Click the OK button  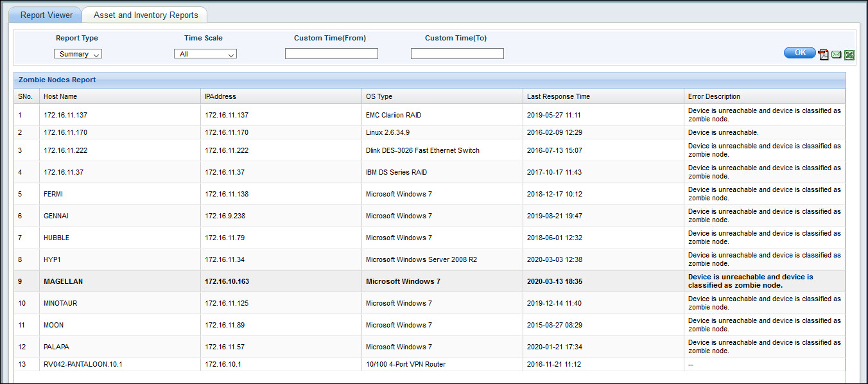799,52
